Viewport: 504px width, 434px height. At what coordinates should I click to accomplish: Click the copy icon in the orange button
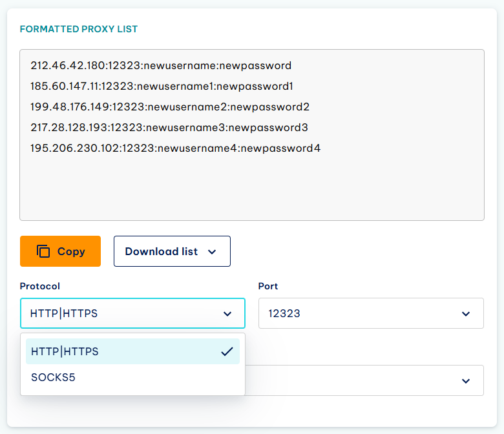pos(43,251)
